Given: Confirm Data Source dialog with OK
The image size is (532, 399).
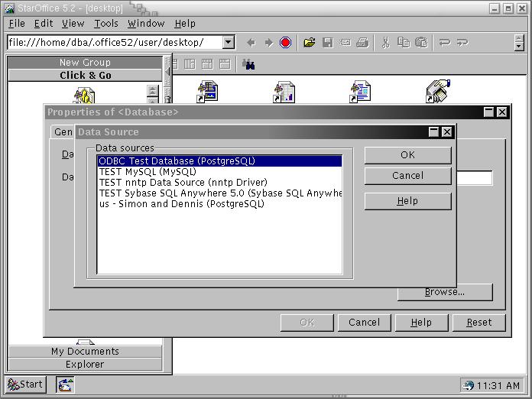Looking at the screenshot, I should pyautogui.click(x=408, y=155).
